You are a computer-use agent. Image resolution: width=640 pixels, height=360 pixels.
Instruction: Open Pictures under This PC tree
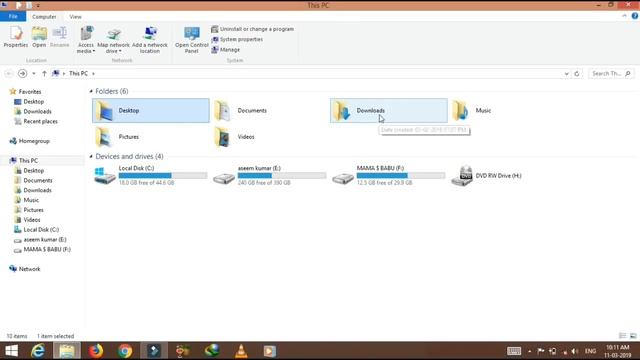click(29, 210)
